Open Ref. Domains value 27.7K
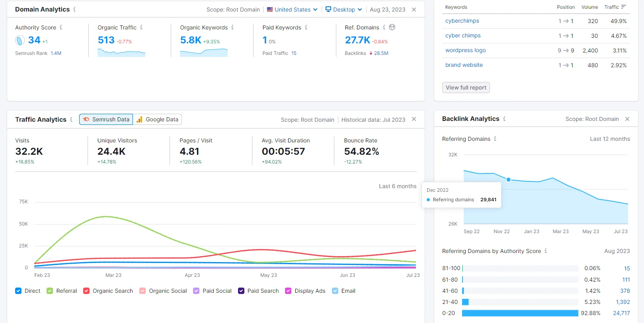Viewport: 644px width, 323px height. [x=357, y=40]
